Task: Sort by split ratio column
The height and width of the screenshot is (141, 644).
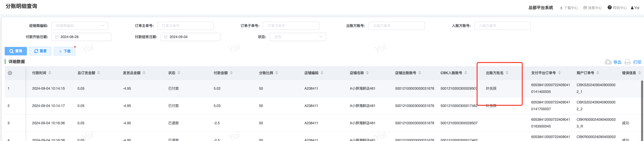Action: click(x=277, y=73)
